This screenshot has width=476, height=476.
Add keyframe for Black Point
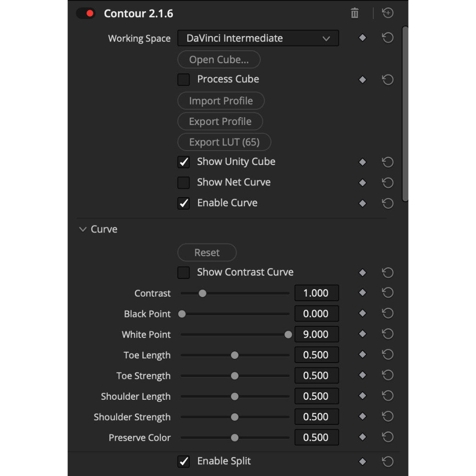[363, 313]
